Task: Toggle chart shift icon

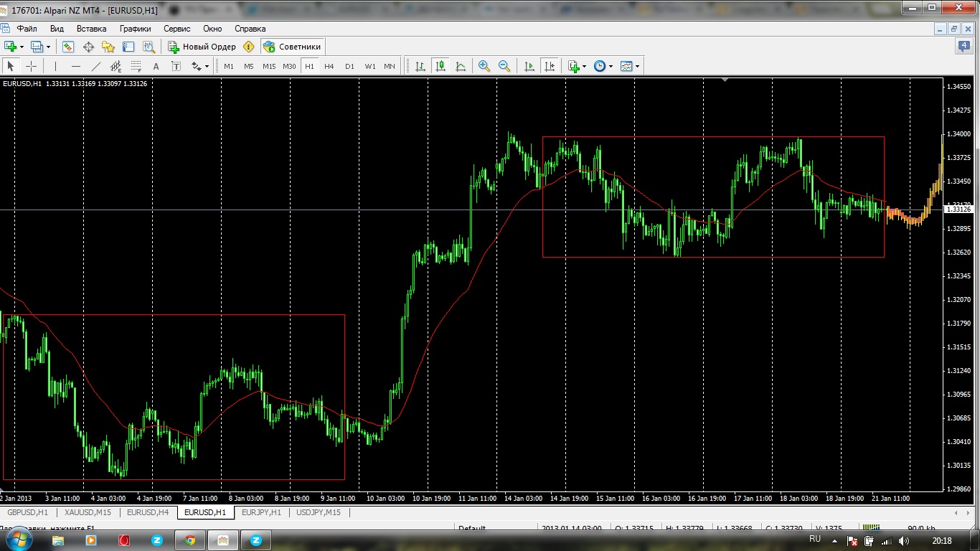Action: click(550, 66)
